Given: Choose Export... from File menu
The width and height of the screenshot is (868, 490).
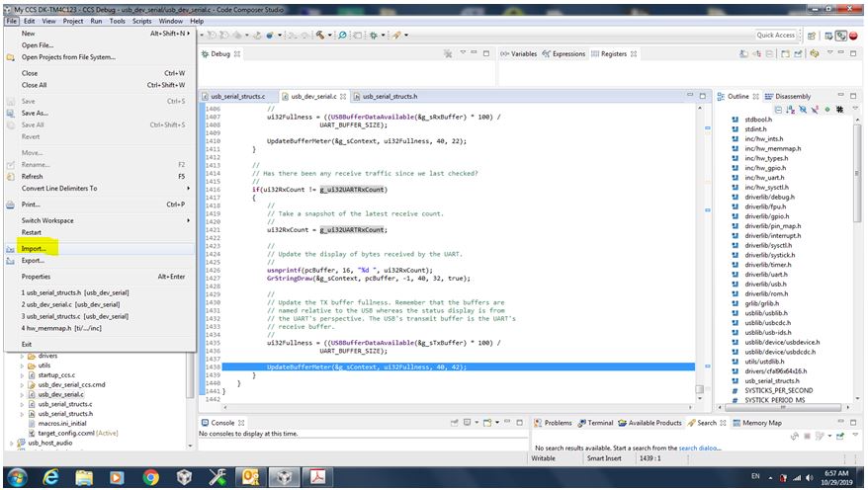Looking at the screenshot, I should [100, 261].
